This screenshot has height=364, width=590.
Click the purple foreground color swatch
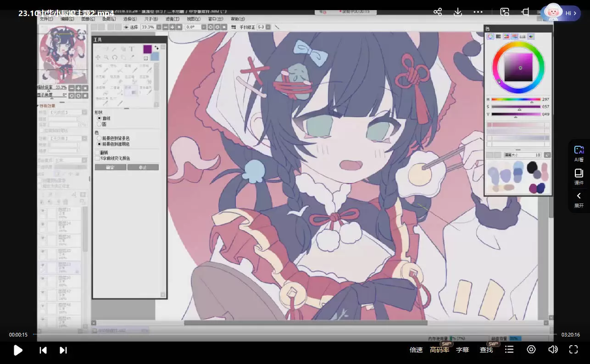147,49
